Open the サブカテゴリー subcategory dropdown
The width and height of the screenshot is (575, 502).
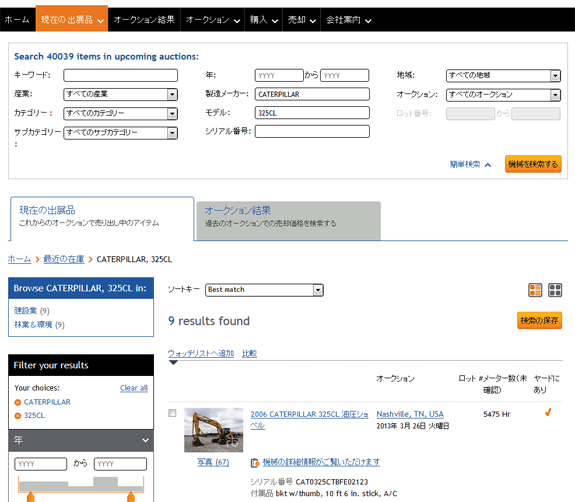[120, 132]
